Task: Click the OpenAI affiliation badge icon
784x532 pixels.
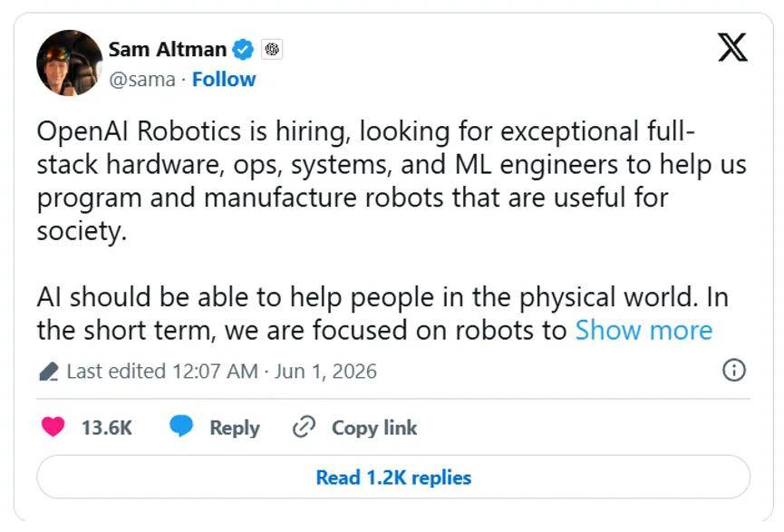Action: tap(272, 49)
